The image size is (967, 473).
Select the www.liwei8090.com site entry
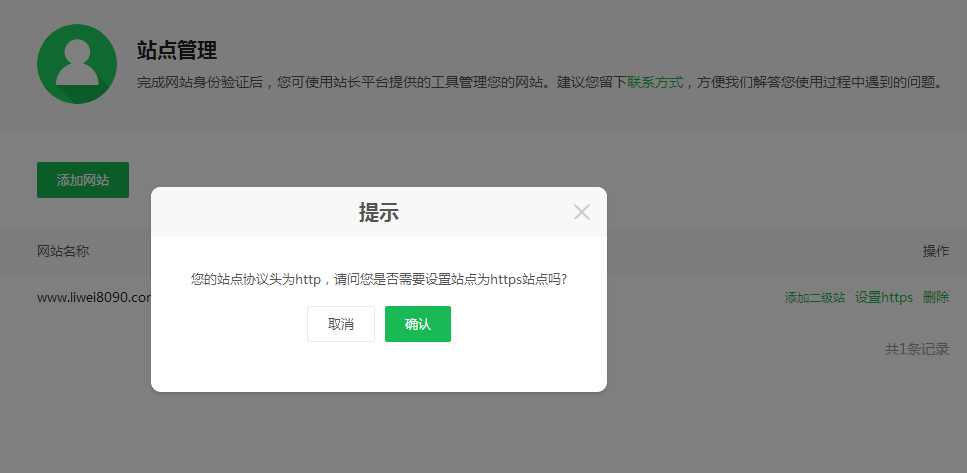(93, 297)
